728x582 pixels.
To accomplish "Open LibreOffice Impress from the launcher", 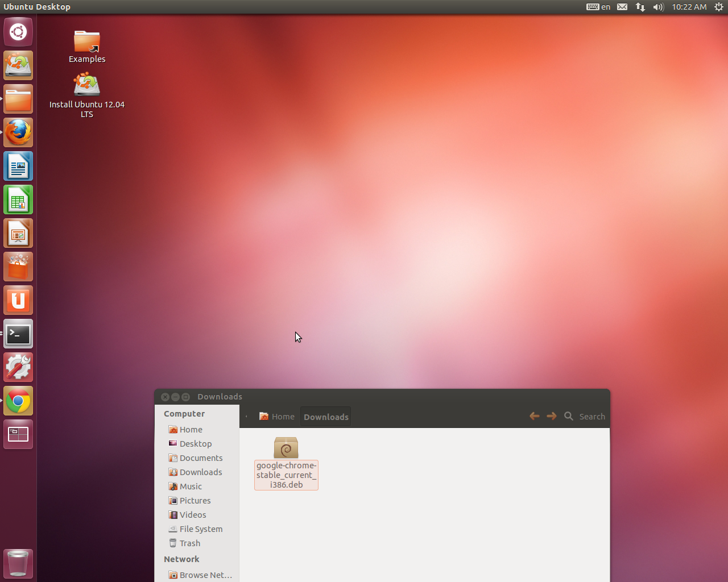I will [x=18, y=233].
